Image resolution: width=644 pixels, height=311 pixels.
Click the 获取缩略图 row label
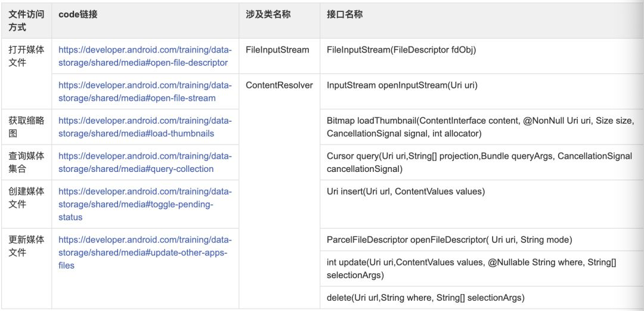26,127
